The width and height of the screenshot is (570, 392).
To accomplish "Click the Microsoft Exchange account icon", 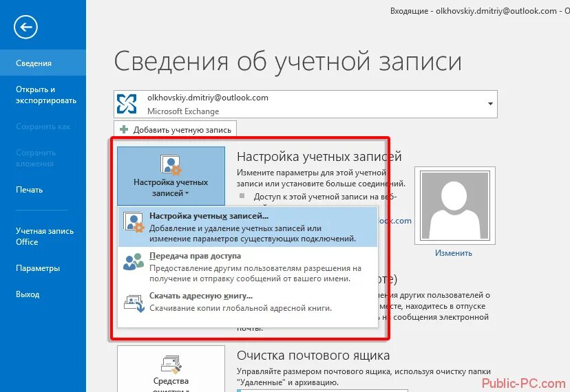I will point(127,104).
